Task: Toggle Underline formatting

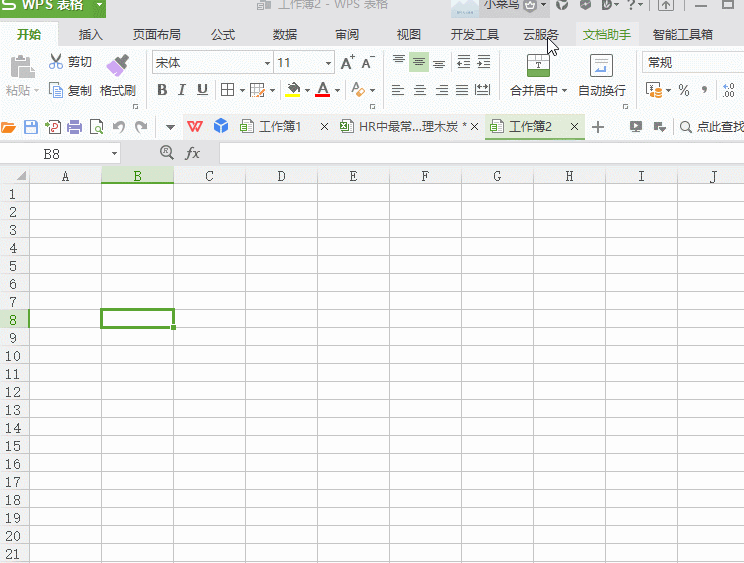Action: tap(203, 90)
